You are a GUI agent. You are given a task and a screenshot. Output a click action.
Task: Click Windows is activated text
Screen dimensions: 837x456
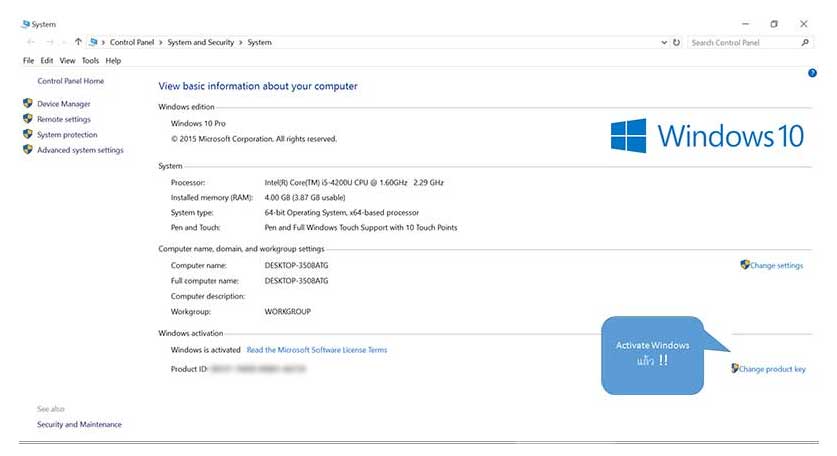pos(206,350)
